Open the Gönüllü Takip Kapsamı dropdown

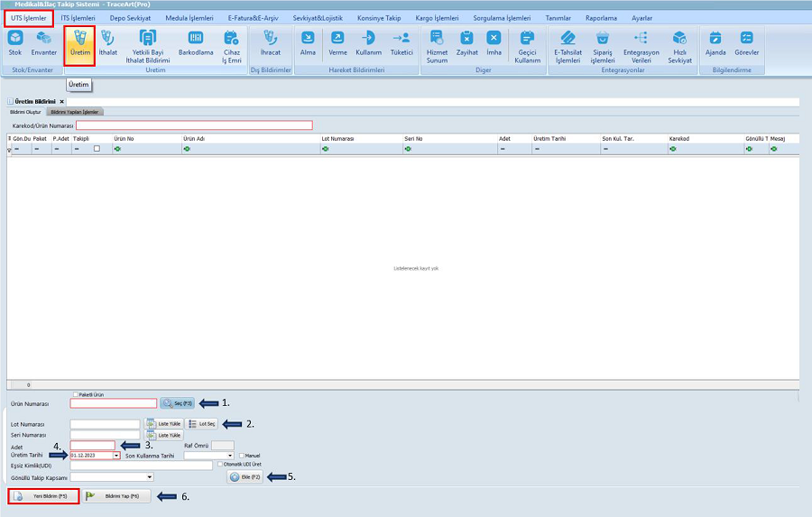point(149,476)
